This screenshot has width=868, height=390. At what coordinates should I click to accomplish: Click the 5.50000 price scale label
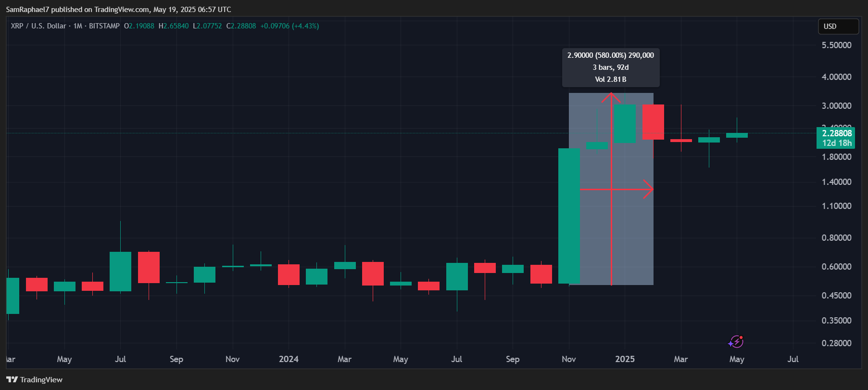pos(836,45)
